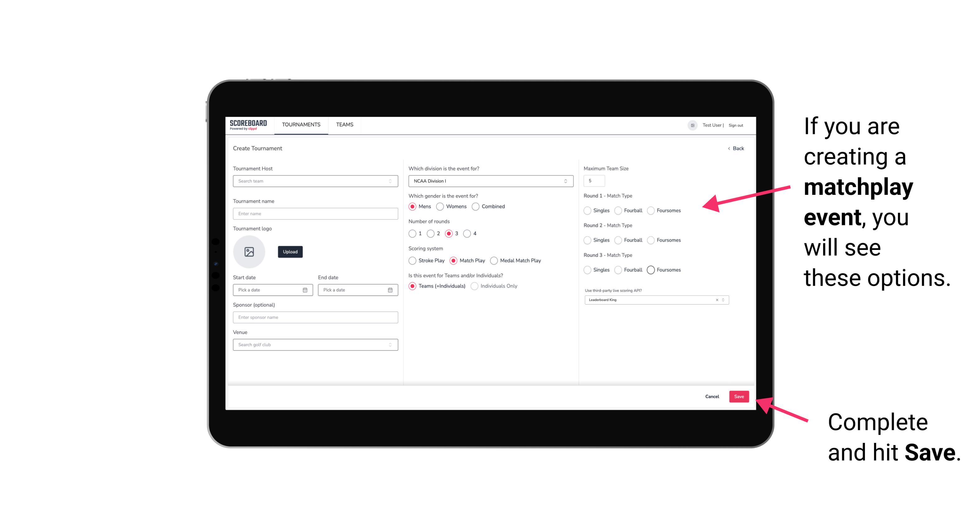Click the tournament logo upload icon
The height and width of the screenshot is (527, 980).
pos(250,252)
